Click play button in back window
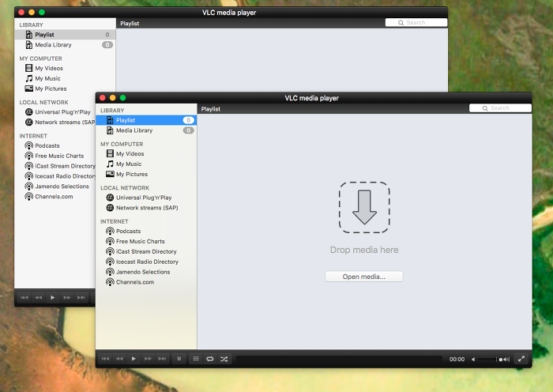553x392 pixels. point(53,297)
